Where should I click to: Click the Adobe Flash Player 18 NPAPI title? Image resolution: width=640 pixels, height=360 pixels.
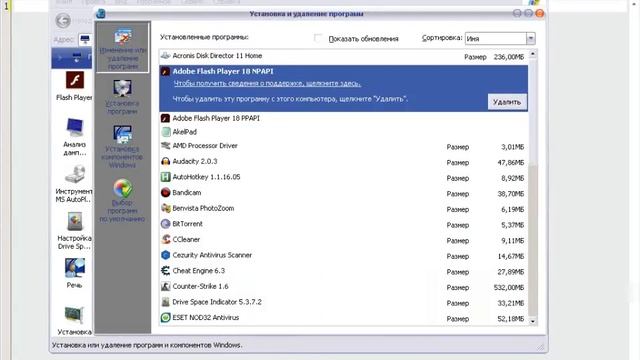pos(223,71)
